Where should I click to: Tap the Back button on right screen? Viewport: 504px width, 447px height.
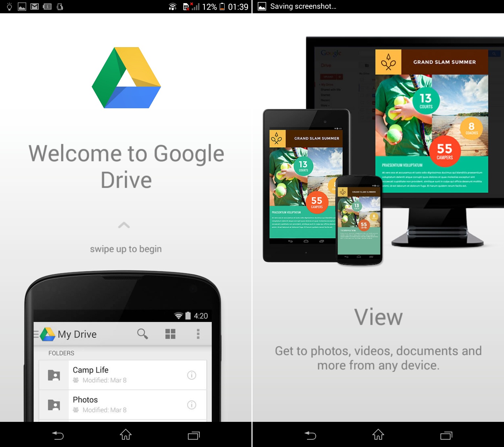tap(310, 435)
